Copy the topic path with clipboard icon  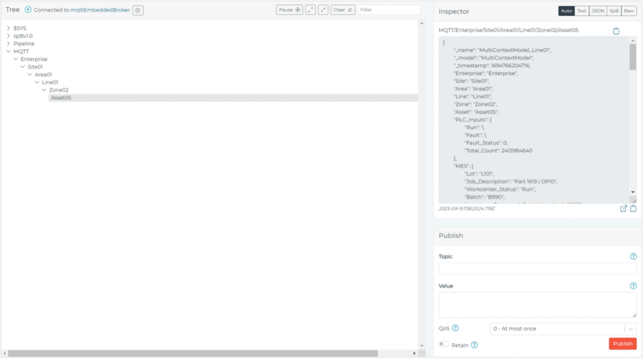pos(616,31)
